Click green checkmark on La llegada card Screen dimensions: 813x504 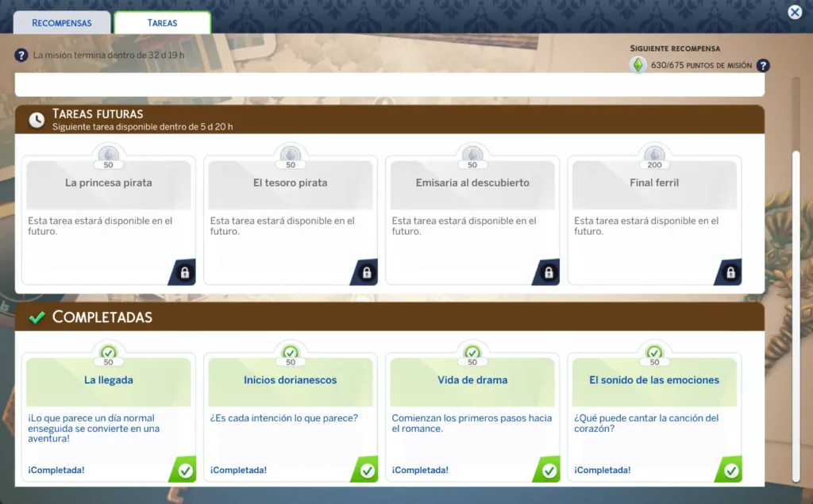tap(185, 471)
